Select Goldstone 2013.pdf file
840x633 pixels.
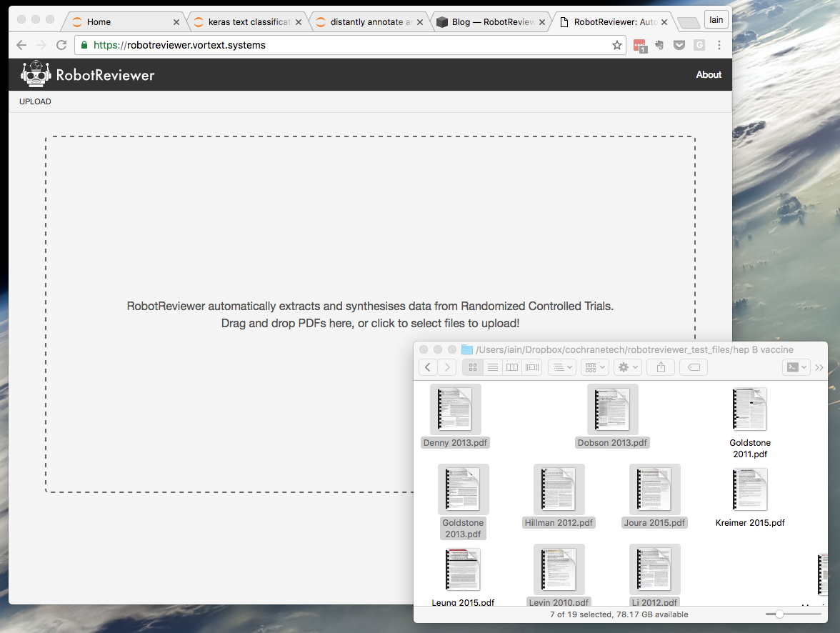tap(463, 502)
